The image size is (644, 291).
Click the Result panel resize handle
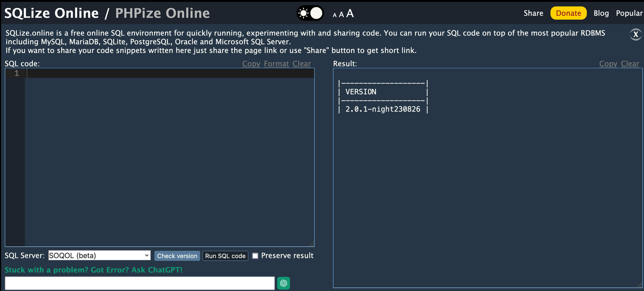[x=639, y=284]
